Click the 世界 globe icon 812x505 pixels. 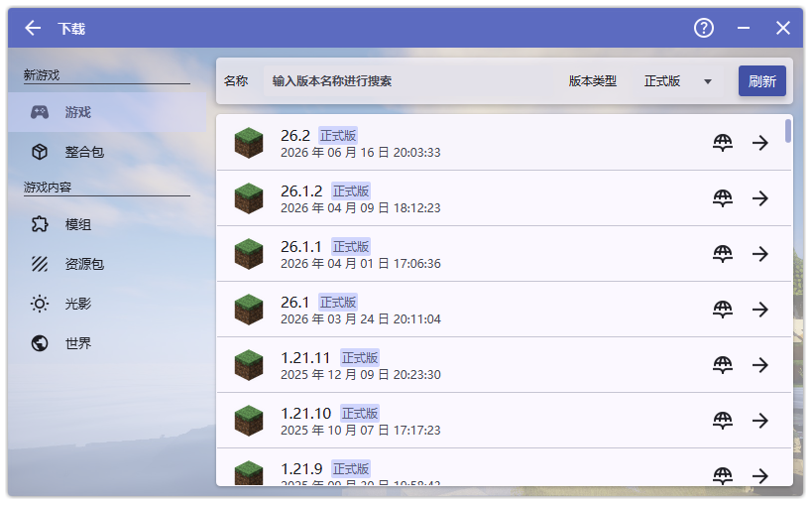click(40, 343)
